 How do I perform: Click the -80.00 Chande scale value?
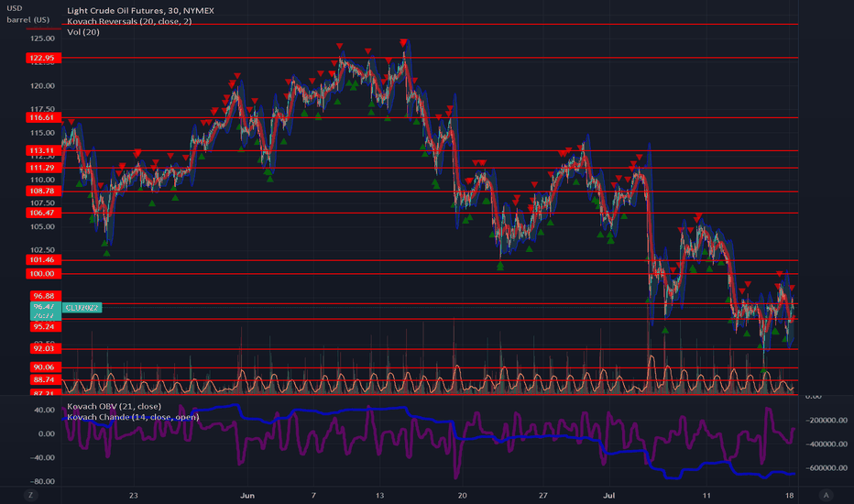[x=42, y=482]
